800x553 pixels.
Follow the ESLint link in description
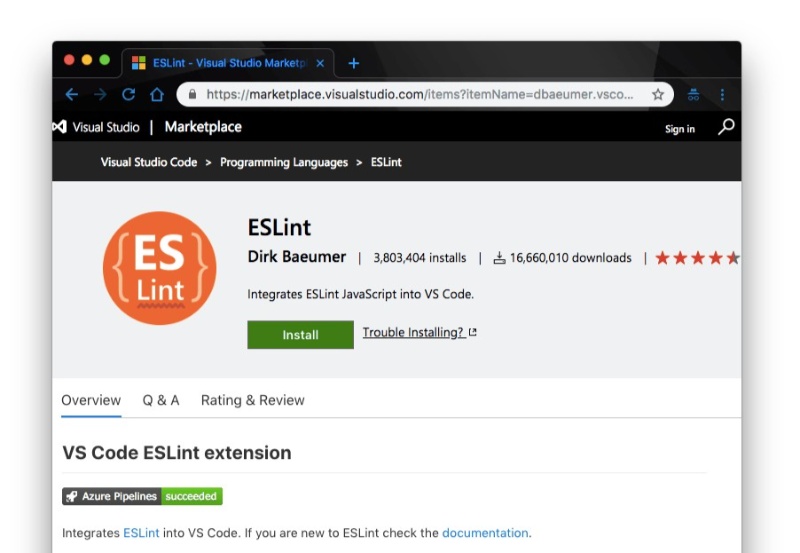pyautogui.click(x=141, y=533)
